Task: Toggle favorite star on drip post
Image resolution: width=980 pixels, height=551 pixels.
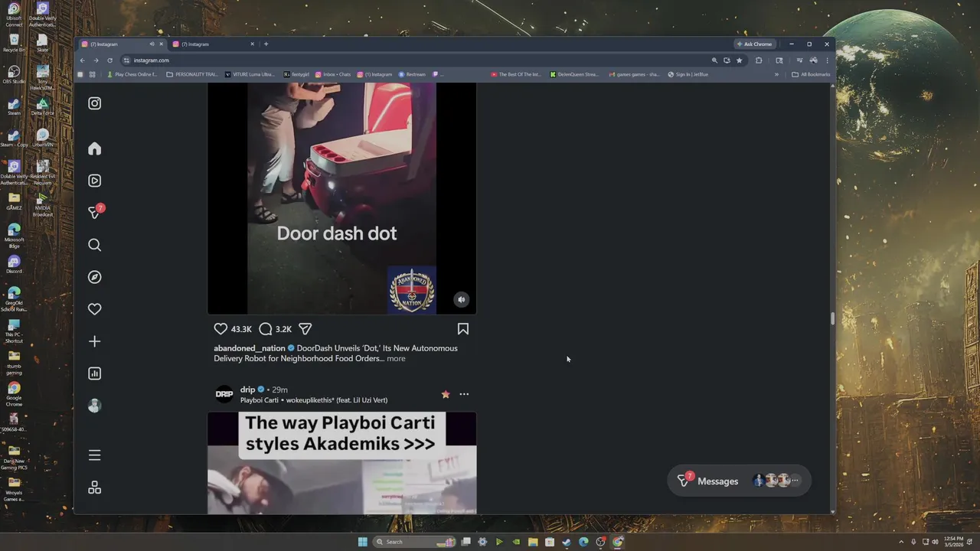Action: [445, 394]
